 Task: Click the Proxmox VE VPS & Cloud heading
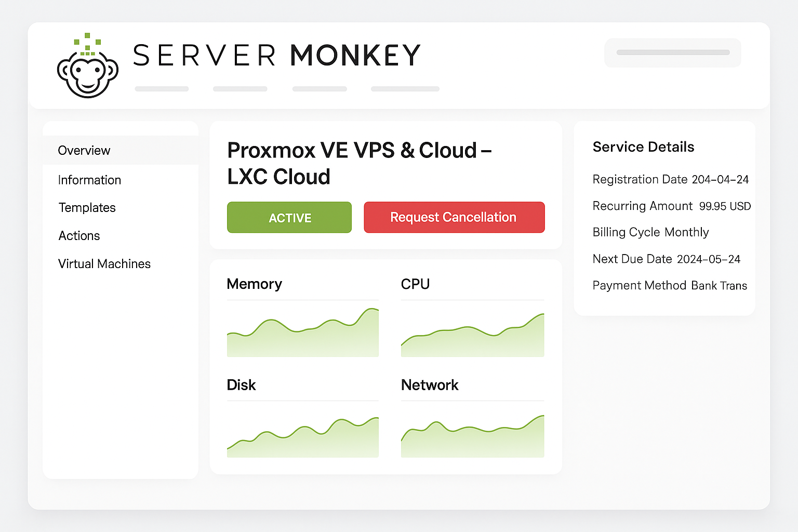point(360,163)
